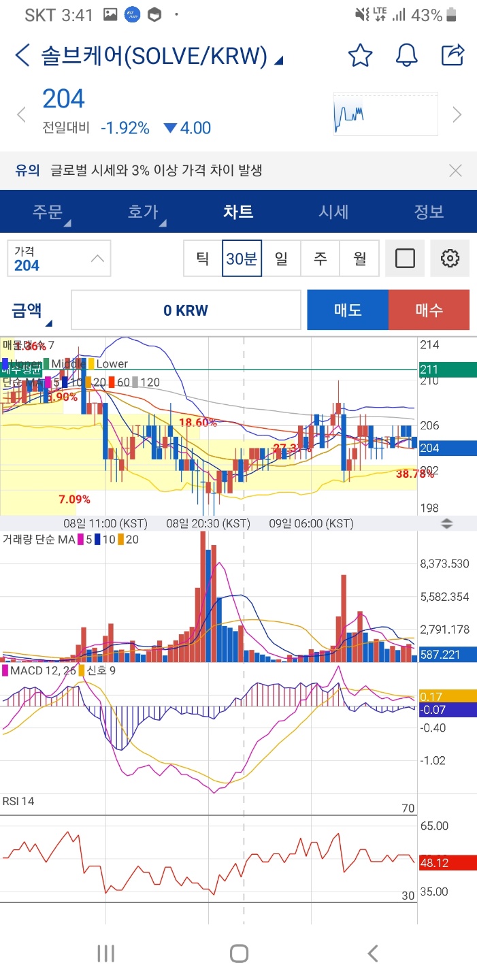Select the 차트 tab
Image resolution: width=477 pixels, height=980 pixels.
click(238, 212)
